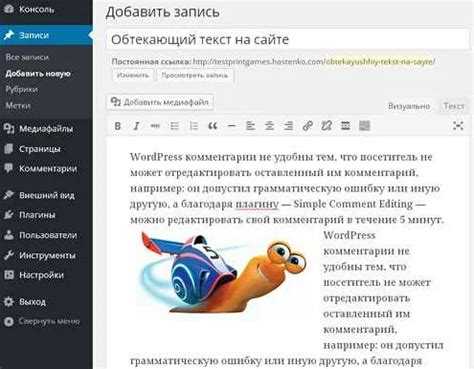The height and width of the screenshot is (369, 474).
Task: Open the Настройки menu
Action: coord(46,275)
